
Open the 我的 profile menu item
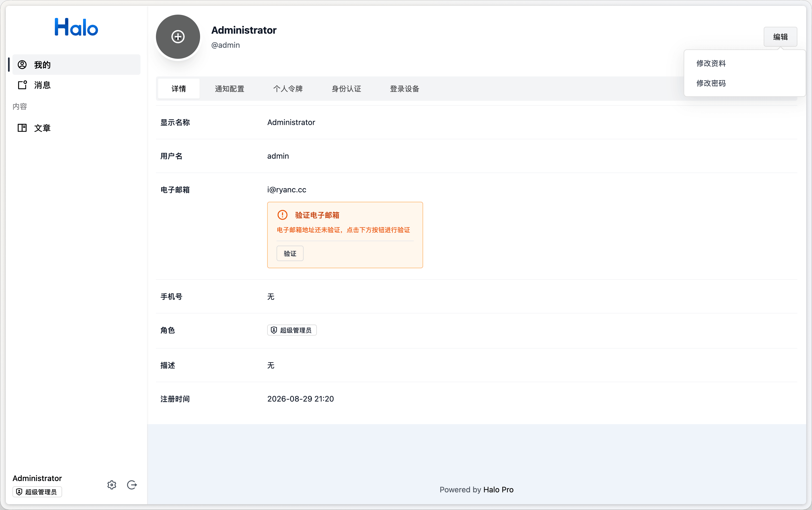[76, 65]
